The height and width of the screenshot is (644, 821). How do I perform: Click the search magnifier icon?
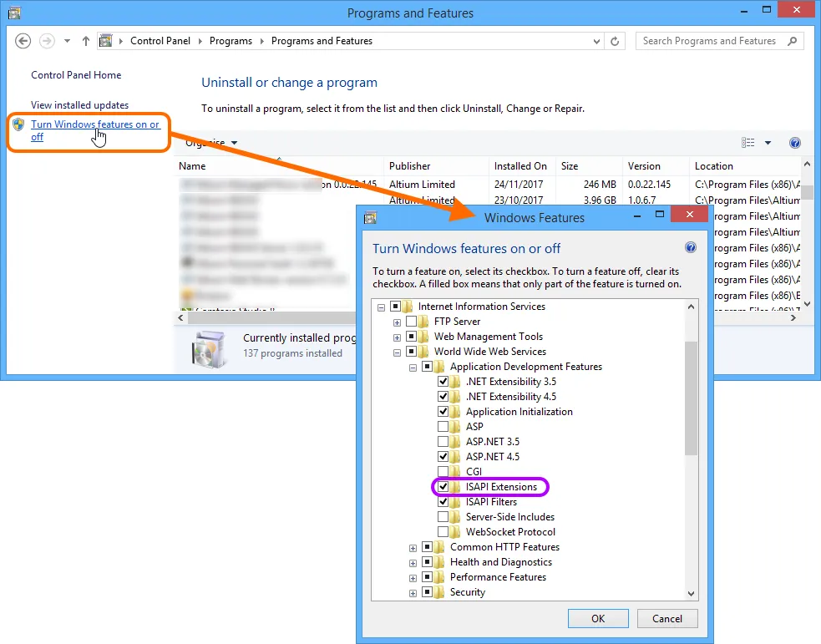click(x=793, y=41)
